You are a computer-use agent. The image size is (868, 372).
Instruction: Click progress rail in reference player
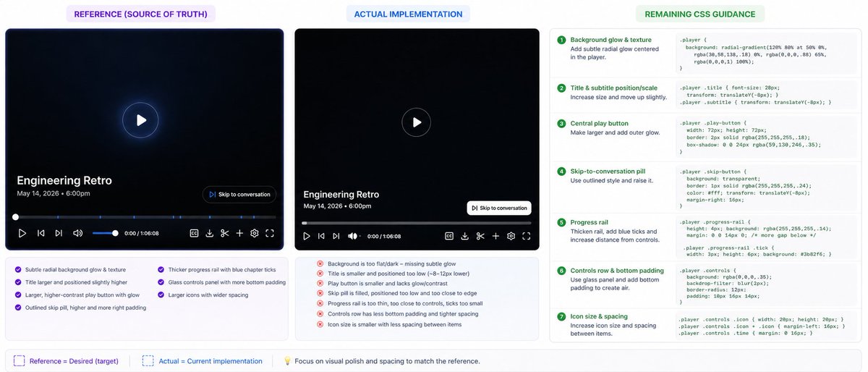(x=145, y=217)
